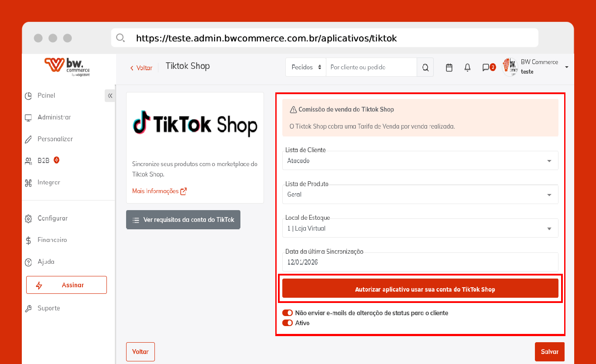
Task: Click the BW Commerce logo
Action: [68, 67]
